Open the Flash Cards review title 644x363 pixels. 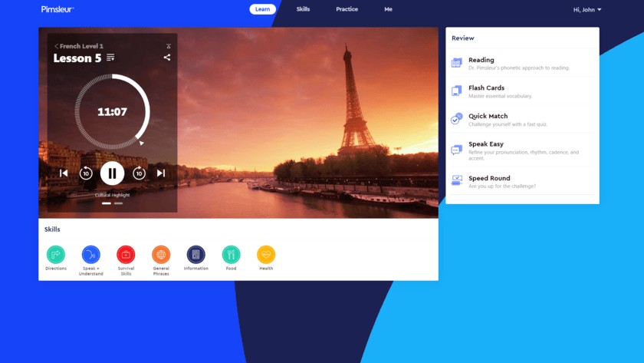click(486, 88)
